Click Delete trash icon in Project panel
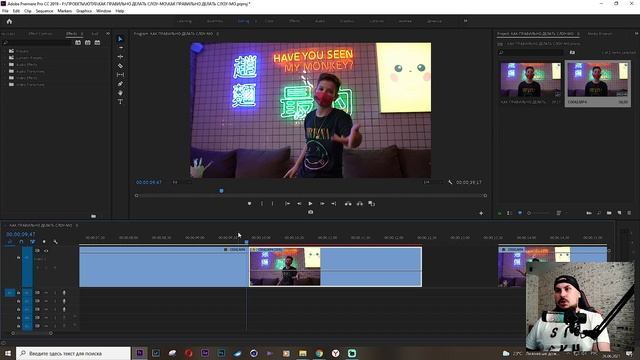640x360 pixels. point(629,213)
